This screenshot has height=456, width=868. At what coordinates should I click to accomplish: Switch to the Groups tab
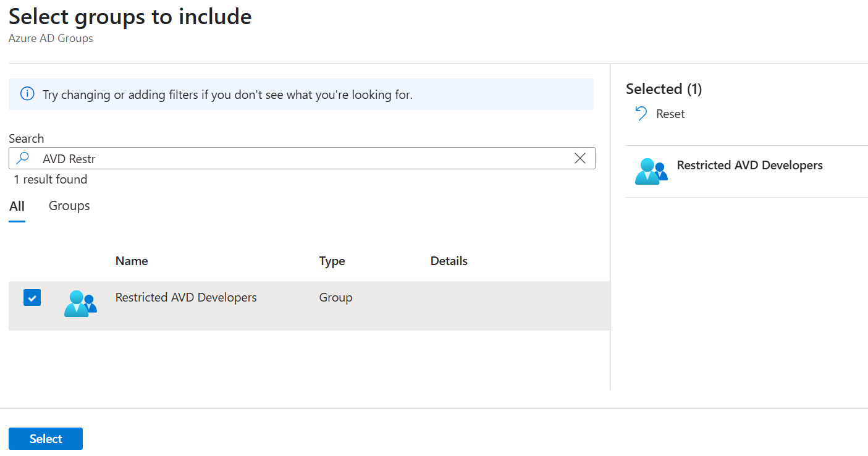[69, 206]
